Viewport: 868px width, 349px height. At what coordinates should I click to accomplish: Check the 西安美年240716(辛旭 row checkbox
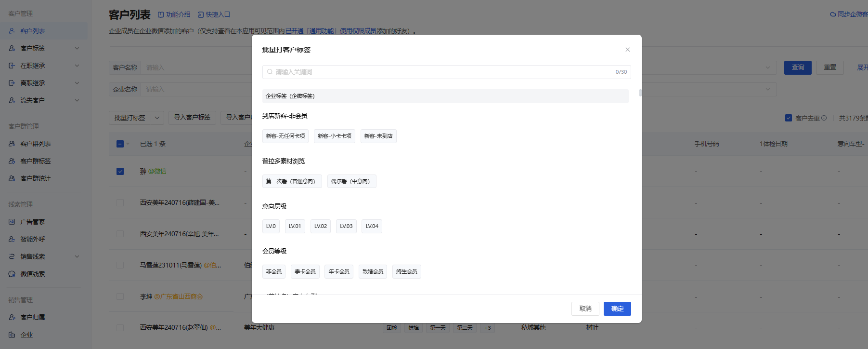coord(120,234)
